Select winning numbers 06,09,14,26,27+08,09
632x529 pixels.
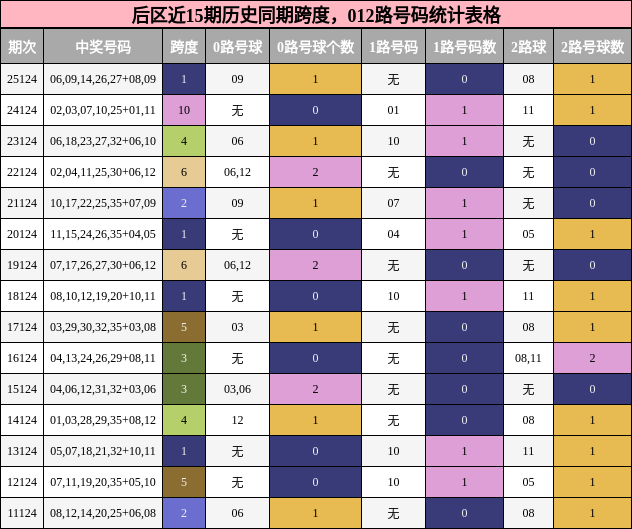pyautogui.click(x=103, y=79)
